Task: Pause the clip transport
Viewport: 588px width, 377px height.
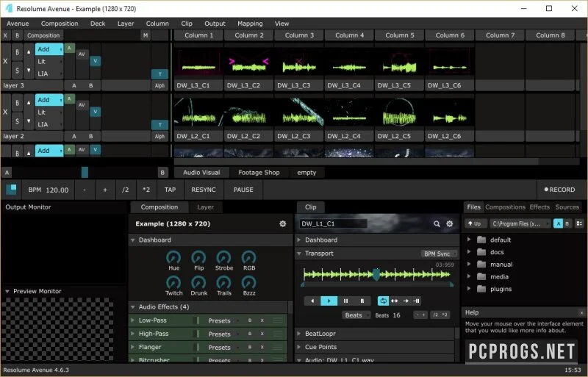Action: (345, 301)
